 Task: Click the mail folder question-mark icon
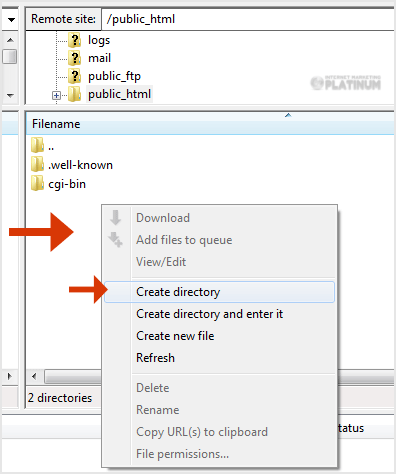click(75, 58)
